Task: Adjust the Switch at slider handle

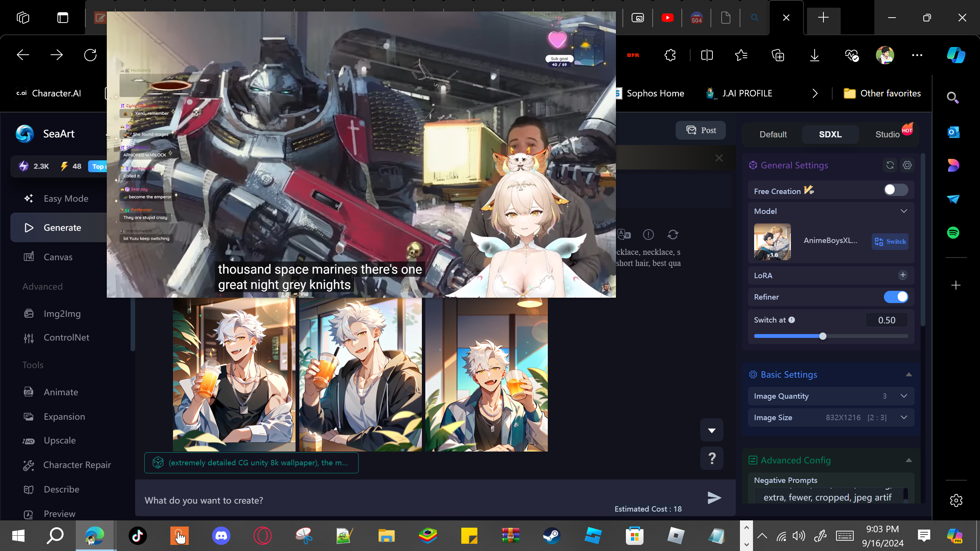Action: click(x=823, y=336)
